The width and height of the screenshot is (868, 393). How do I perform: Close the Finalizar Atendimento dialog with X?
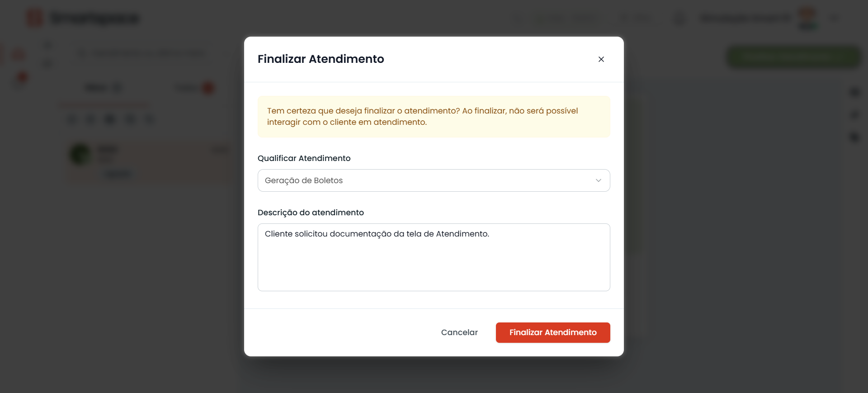click(x=601, y=59)
